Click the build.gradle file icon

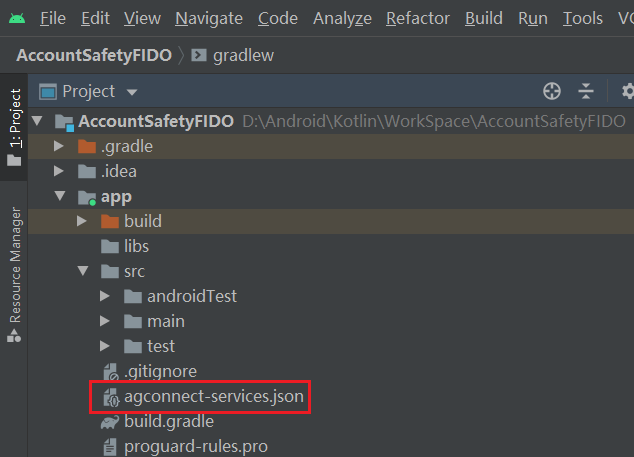click(x=109, y=422)
